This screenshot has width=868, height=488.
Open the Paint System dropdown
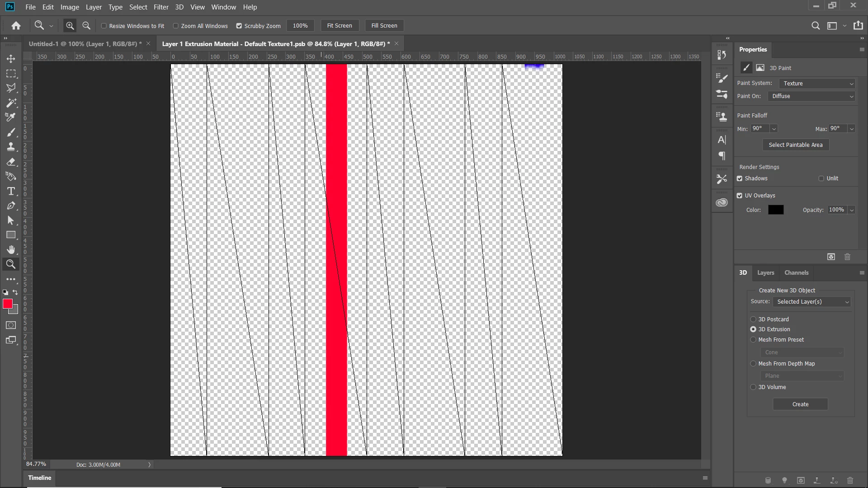[818, 84]
